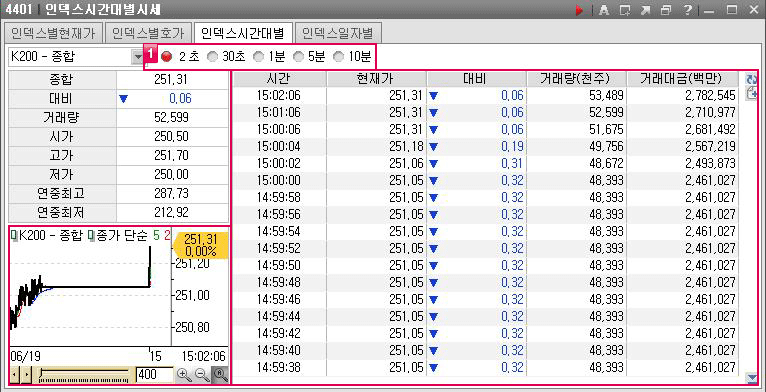The height and width of the screenshot is (392, 766).
Task: Click the 15:00:04 time cell in the table
Action: 279,146
